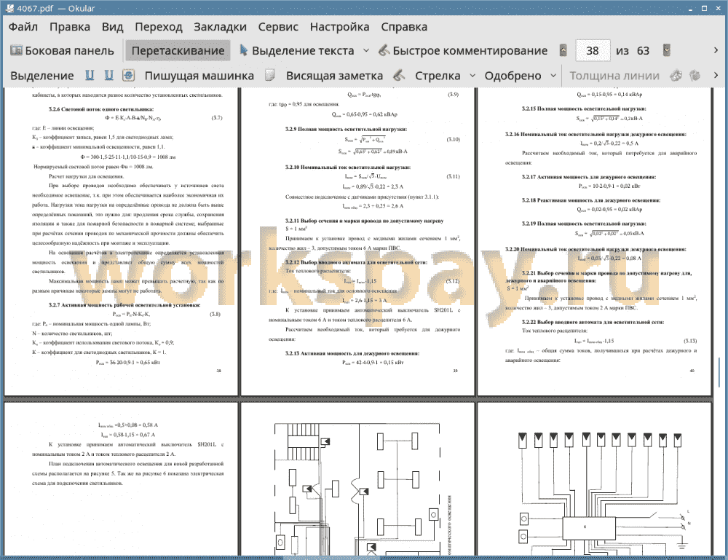Toggle the Боковая панель sidebar button
The height and width of the screenshot is (560, 728).
tap(62, 51)
